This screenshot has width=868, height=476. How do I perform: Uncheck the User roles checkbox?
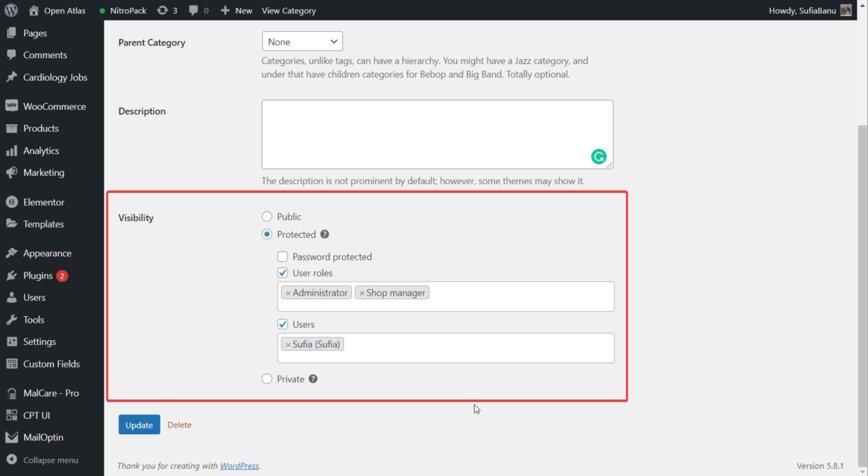(x=283, y=273)
